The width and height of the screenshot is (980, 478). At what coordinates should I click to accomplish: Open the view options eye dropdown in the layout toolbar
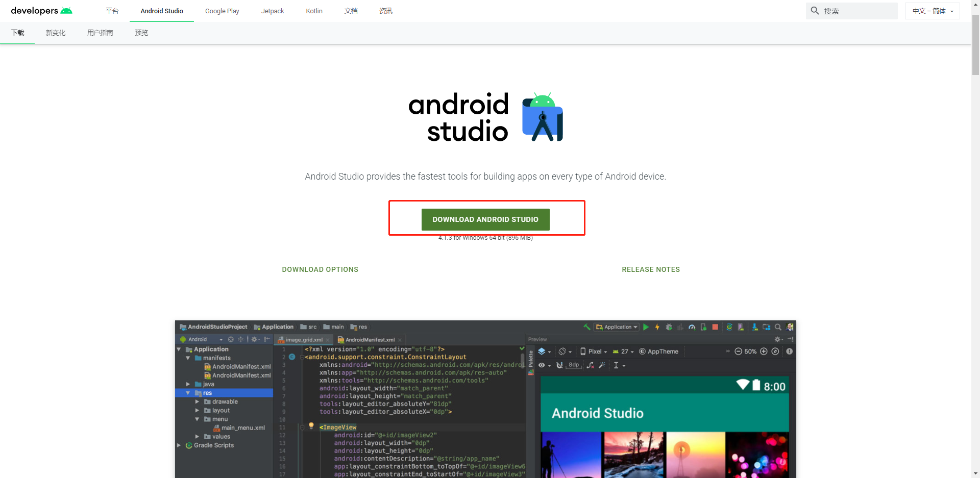(x=545, y=365)
